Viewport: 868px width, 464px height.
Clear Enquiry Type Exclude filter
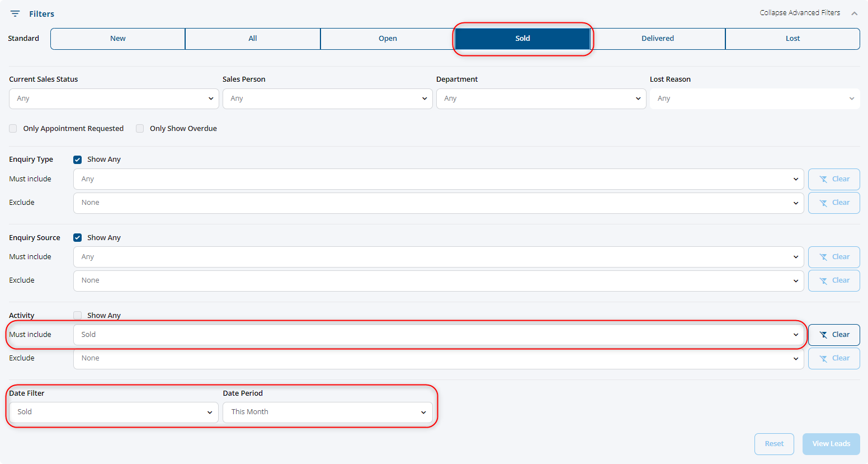click(x=834, y=203)
